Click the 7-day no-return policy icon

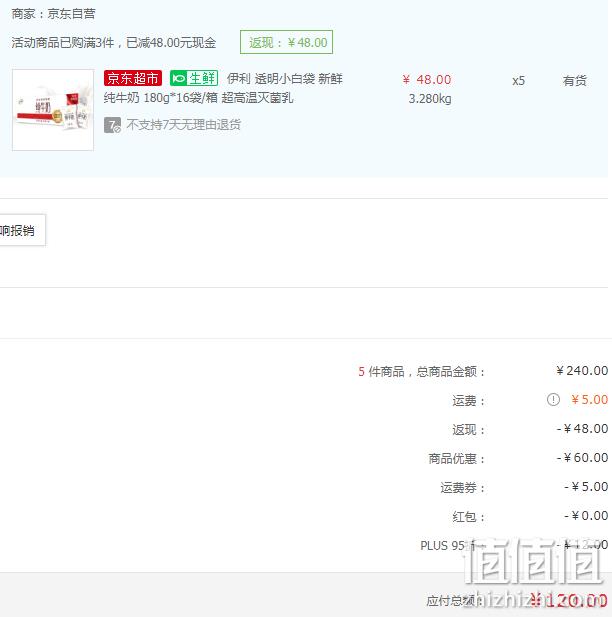point(112,125)
